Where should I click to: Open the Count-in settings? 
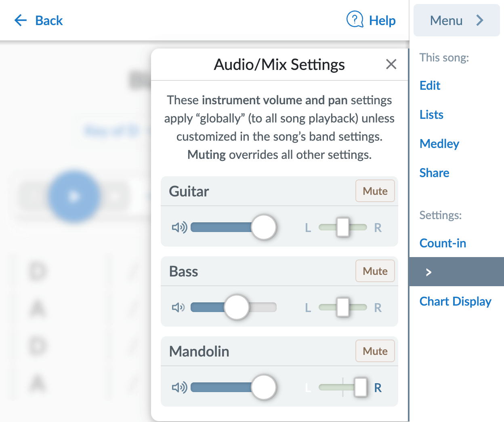(443, 243)
